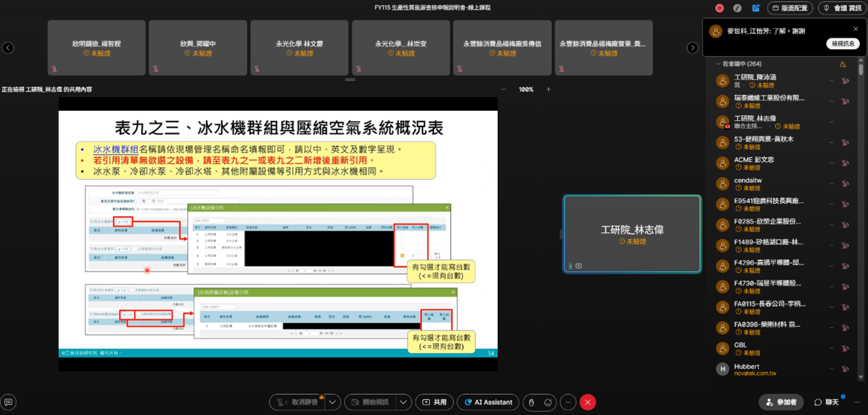
Task: Open video options dropdown arrow
Action: click(x=404, y=402)
